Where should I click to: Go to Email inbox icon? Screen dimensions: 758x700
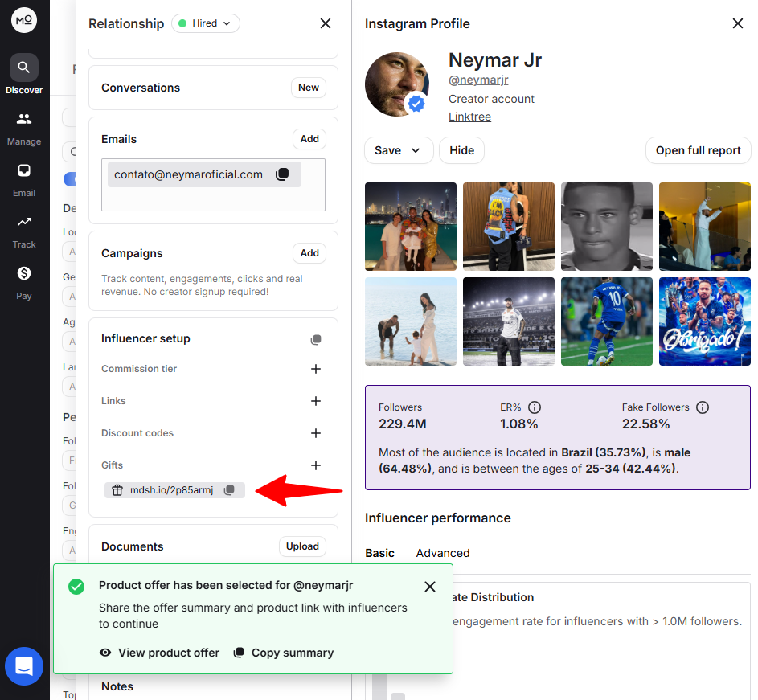coord(23,170)
